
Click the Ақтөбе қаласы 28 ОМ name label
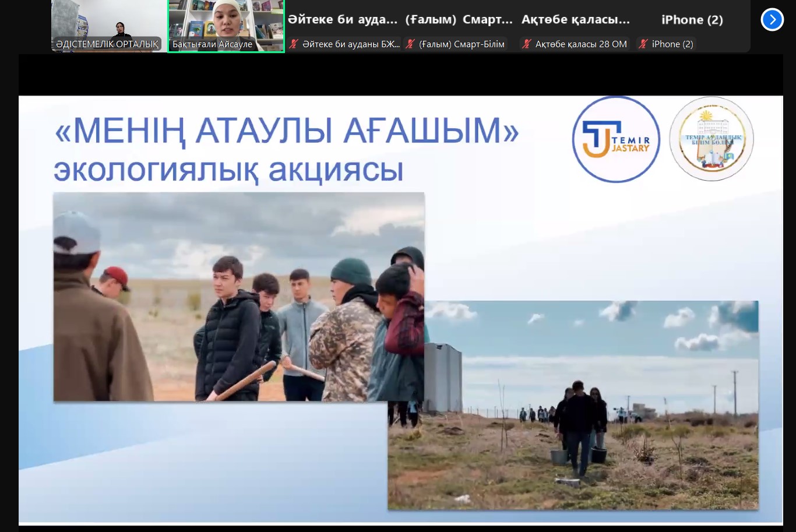coord(581,44)
